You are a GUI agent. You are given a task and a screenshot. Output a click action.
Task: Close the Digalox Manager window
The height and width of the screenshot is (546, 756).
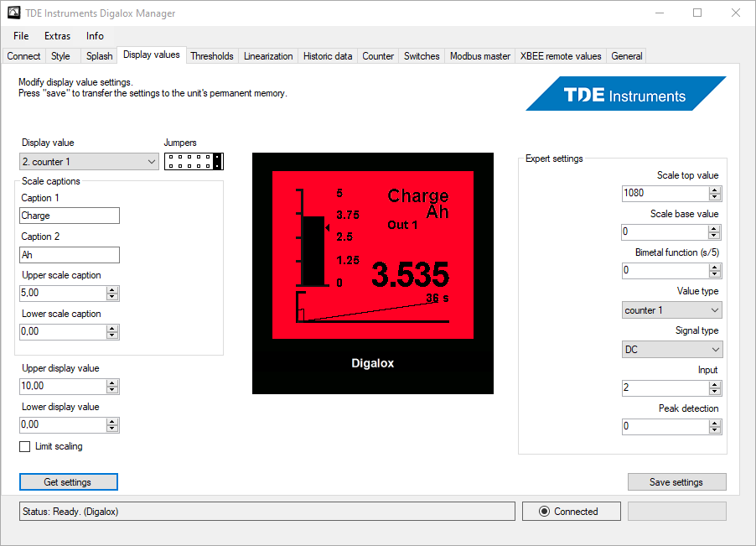coord(736,13)
